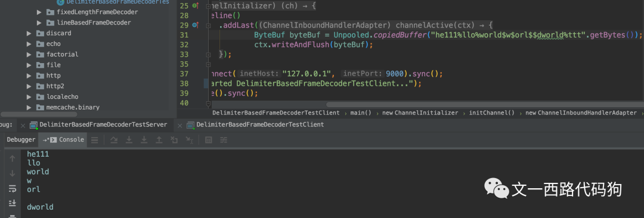The image size is (644, 218).
Task: Close the DelimiterBasedFrameDecoderTestServer debug tab
Action: 23,125
